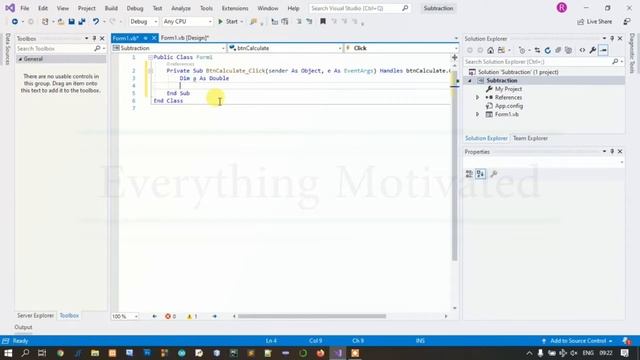Select App.config in Solution Explorer

pyautogui.click(x=509, y=106)
